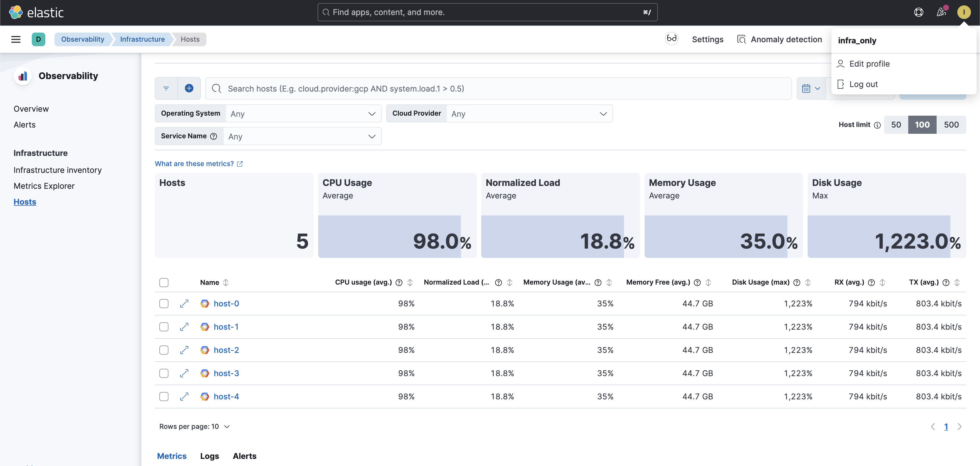Check the host-4 row checkbox
Screen dimensions: 980x466
pyautogui.click(x=164, y=396)
